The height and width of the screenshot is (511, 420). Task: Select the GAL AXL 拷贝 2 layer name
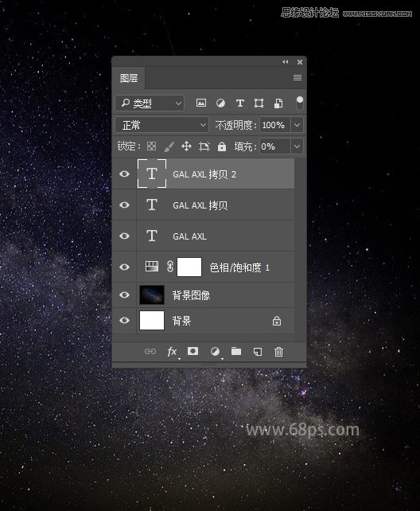(x=204, y=174)
